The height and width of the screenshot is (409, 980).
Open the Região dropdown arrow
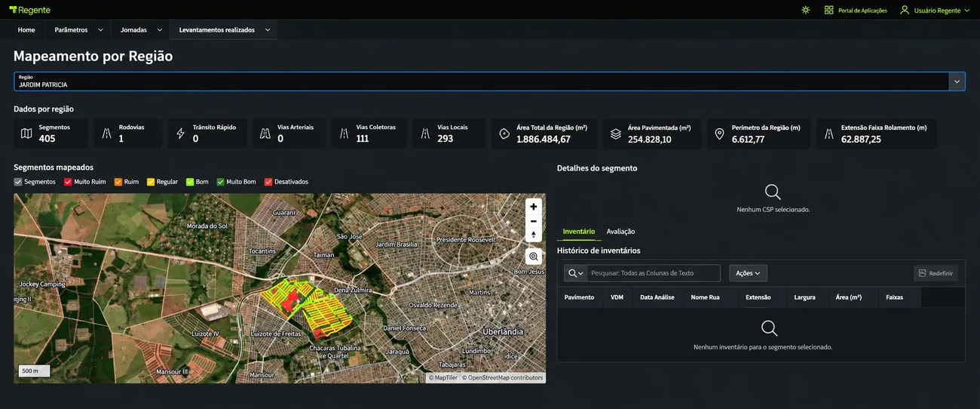pyautogui.click(x=957, y=81)
